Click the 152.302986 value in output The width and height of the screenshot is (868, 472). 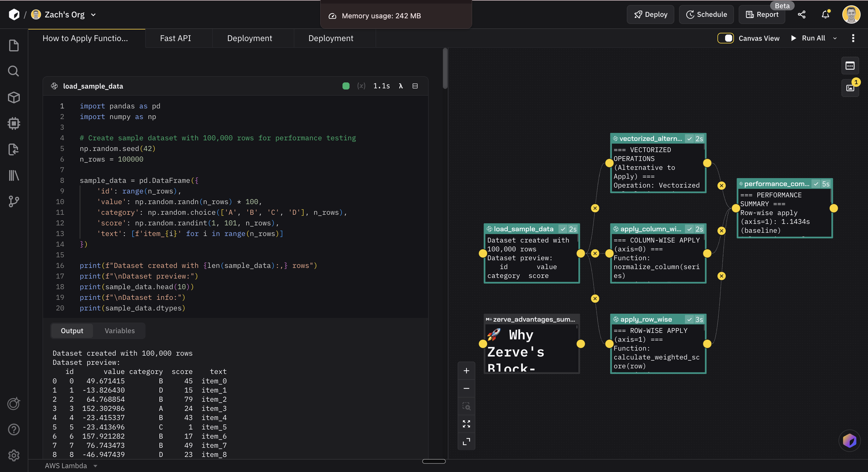104,409
